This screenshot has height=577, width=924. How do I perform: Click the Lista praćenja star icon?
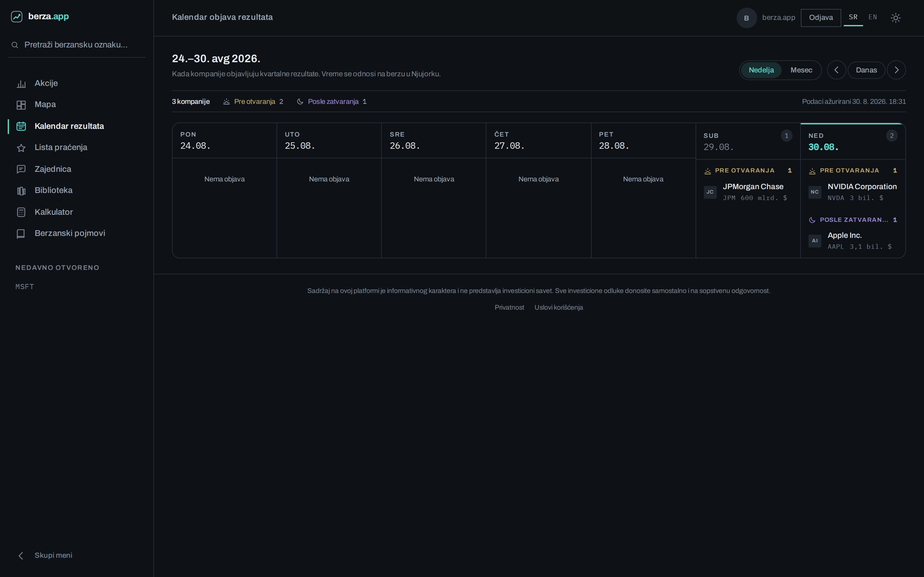21,148
